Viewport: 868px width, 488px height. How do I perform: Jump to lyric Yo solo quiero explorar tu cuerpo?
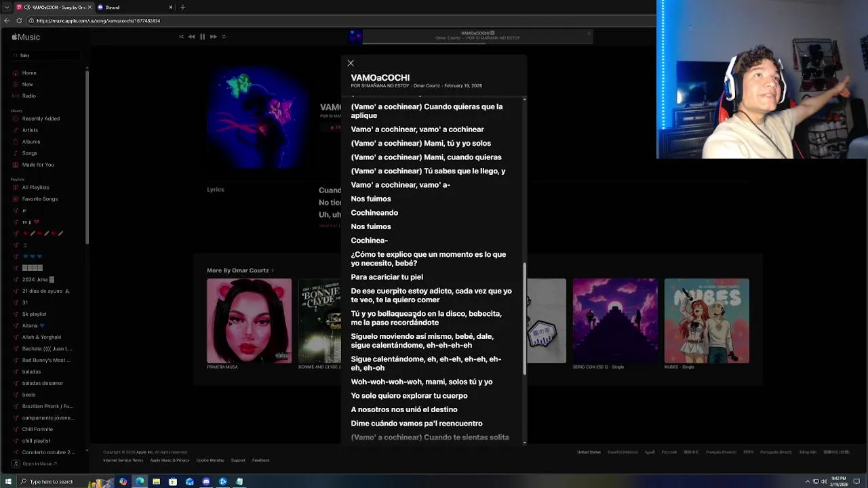coord(409,396)
